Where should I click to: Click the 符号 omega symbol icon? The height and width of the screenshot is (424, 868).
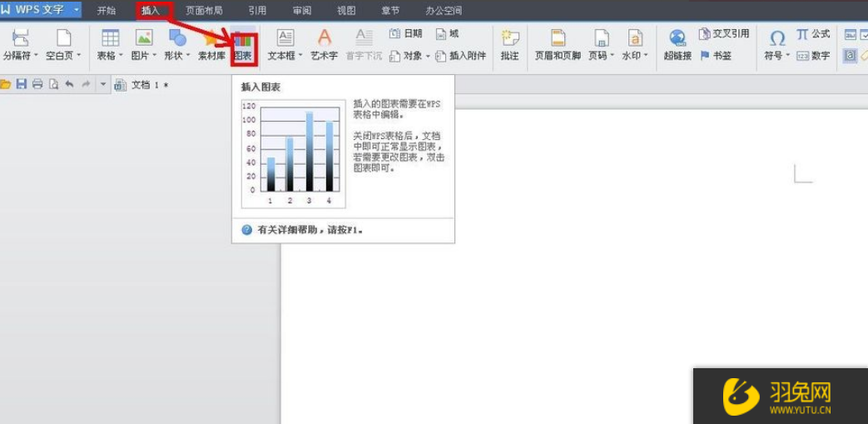[x=777, y=37]
